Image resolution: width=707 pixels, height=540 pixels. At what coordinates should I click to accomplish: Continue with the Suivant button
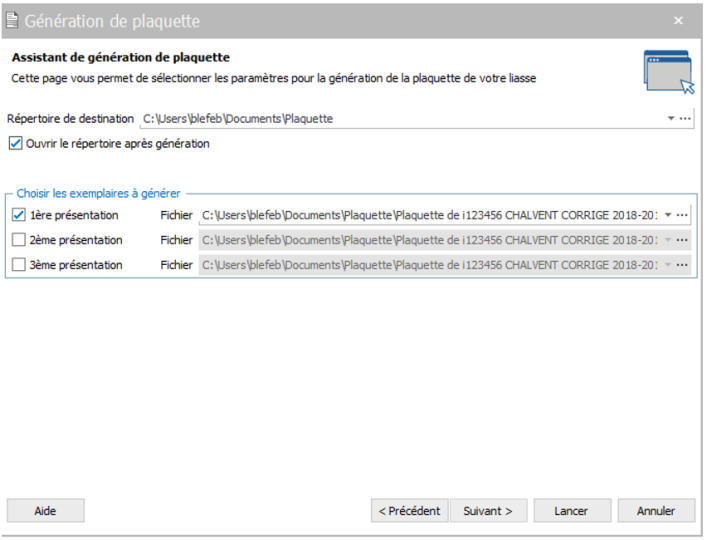point(488,511)
